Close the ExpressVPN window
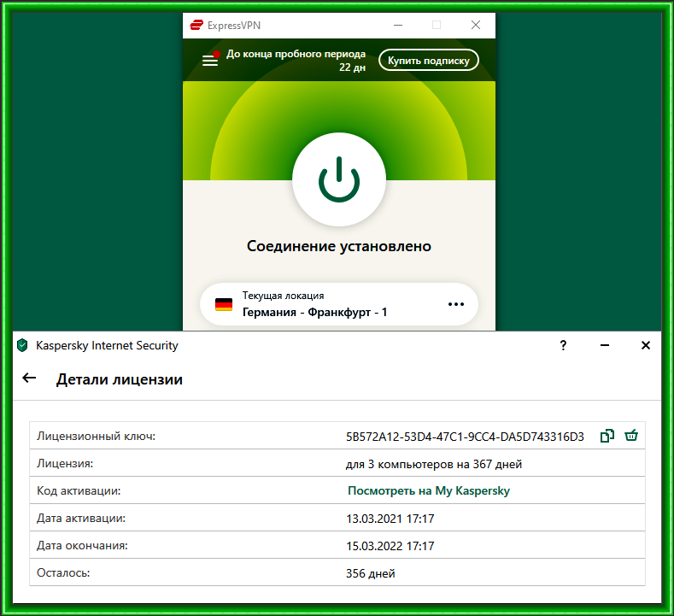The image size is (674, 616). [476, 25]
